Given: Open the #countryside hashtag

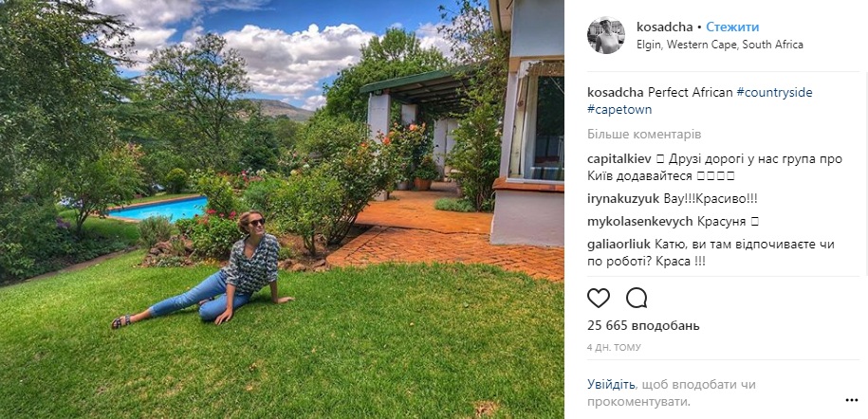Looking at the screenshot, I should pos(774,93).
